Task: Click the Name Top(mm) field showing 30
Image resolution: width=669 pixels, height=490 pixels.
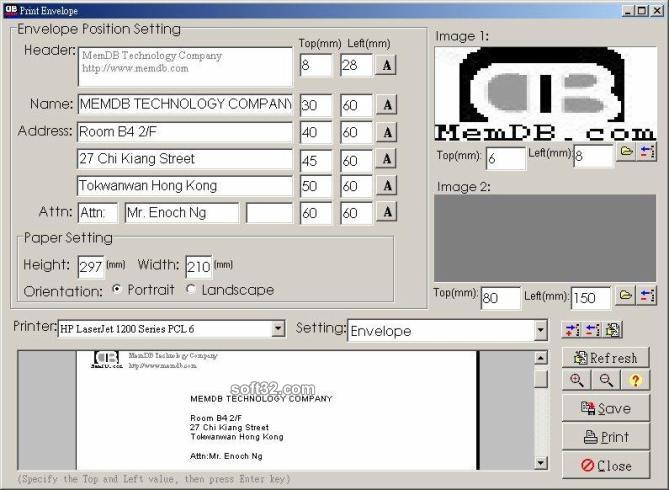Action: [316, 105]
